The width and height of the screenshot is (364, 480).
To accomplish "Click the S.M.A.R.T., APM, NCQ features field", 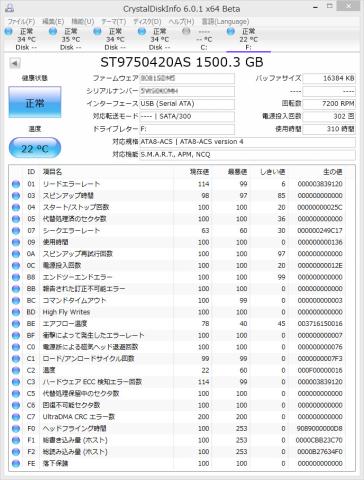I will click(247, 155).
